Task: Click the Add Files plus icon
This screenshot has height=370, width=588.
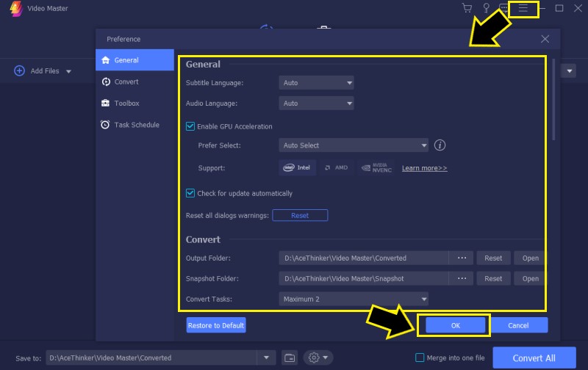Action: 19,70
